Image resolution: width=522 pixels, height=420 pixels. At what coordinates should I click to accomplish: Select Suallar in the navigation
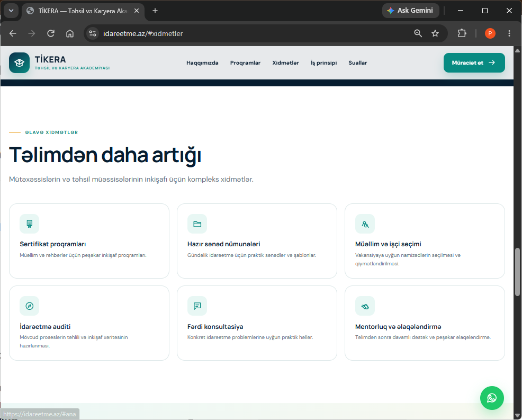coord(357,62)
